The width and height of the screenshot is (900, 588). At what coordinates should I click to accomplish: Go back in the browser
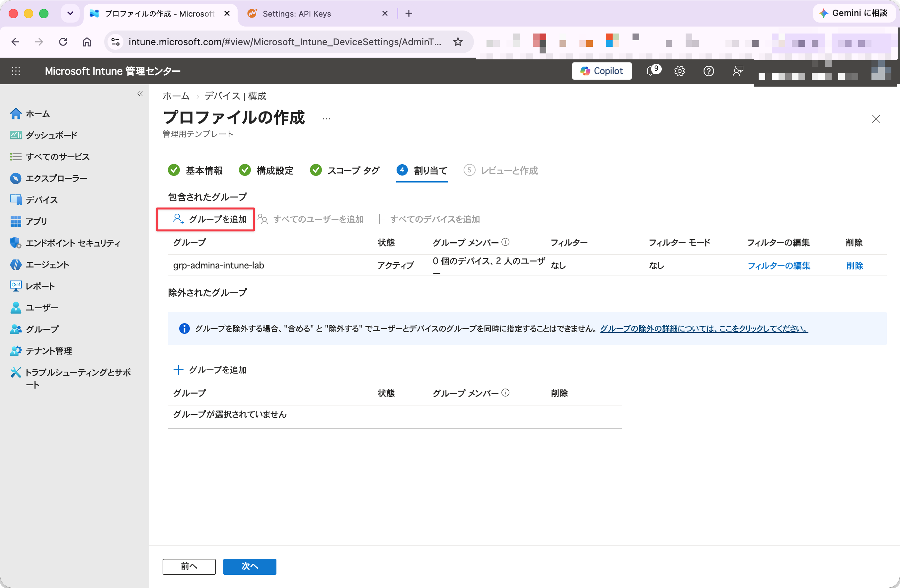click(15, 41)
